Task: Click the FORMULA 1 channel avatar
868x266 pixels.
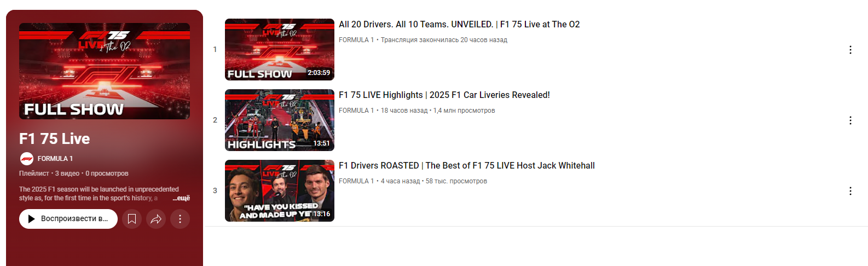Action: point(26,159)
